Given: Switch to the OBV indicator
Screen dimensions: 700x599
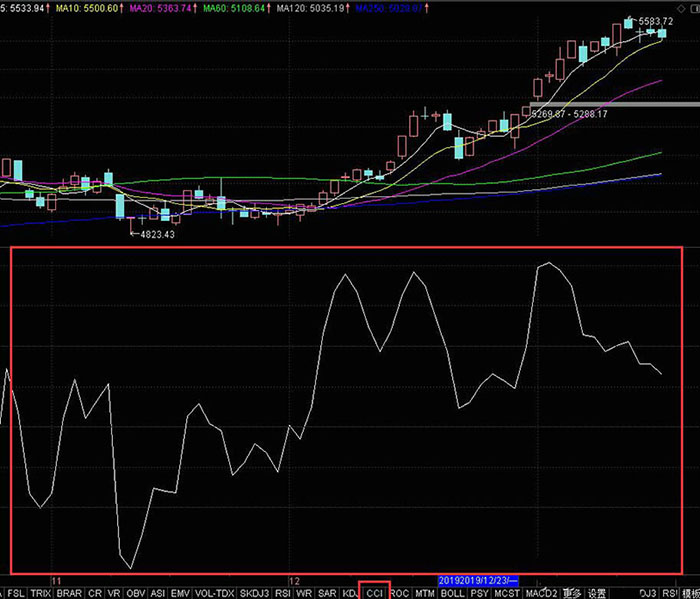Looking at the screenshot, I should tap(136, 593).
